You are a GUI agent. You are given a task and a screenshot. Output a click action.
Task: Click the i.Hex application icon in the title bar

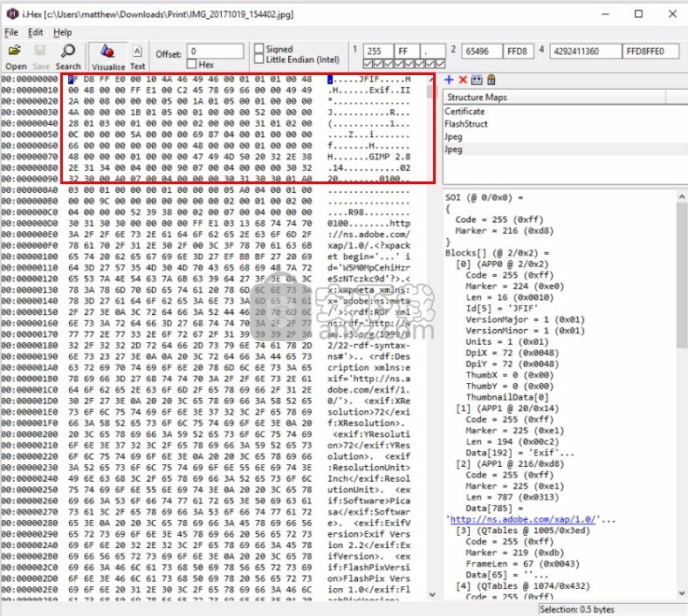pos(12,14)
